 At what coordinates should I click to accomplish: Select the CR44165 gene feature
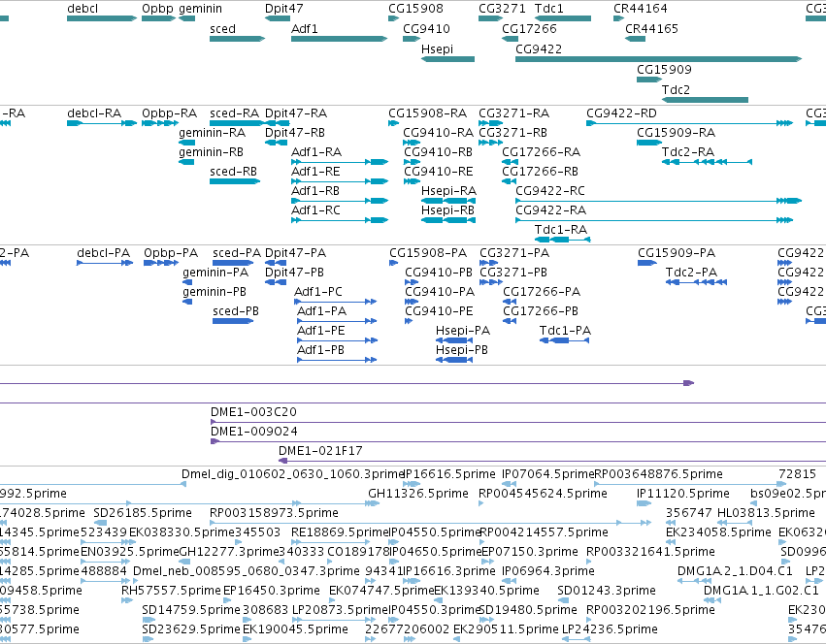[x=636, y=39]
